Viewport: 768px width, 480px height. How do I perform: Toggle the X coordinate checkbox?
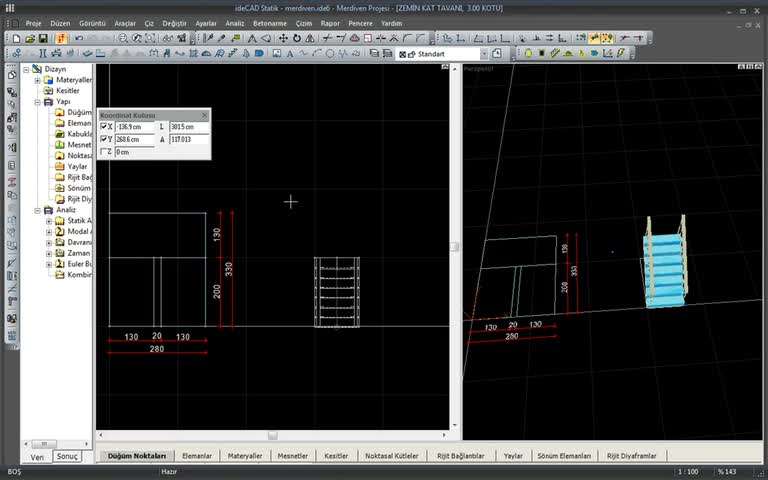coord(103,126)
